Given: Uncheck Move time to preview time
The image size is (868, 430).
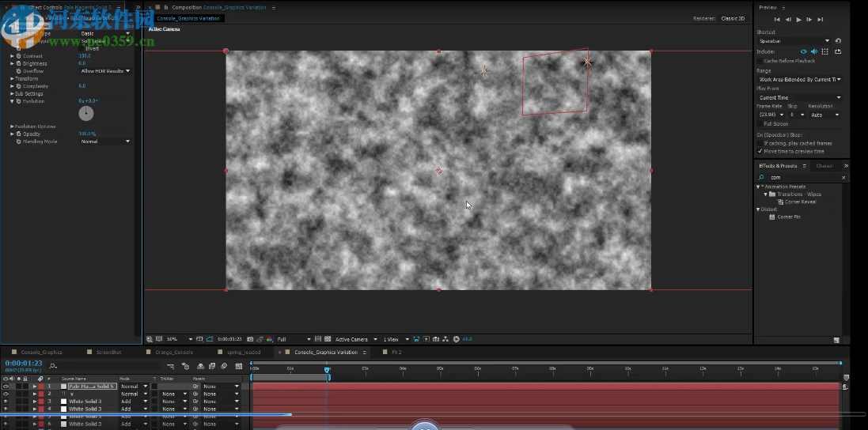Looking at the screenshot, I should (x=760, y=151).
